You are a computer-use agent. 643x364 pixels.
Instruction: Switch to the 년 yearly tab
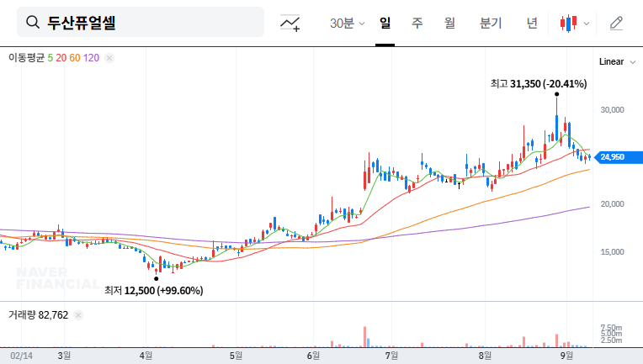pyautogui.click(x=532, y=23)
